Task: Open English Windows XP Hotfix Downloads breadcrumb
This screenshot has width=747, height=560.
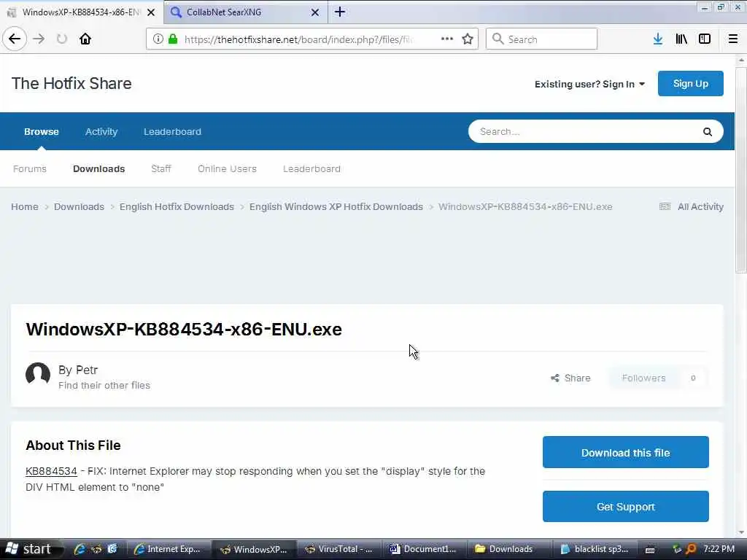Action: (x=336, y=206)
